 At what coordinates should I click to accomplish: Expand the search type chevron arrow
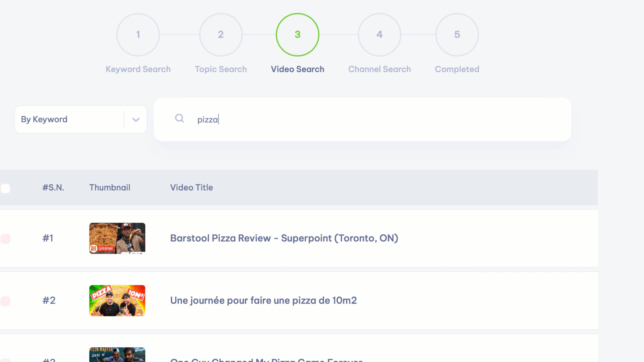coord(136,120)
